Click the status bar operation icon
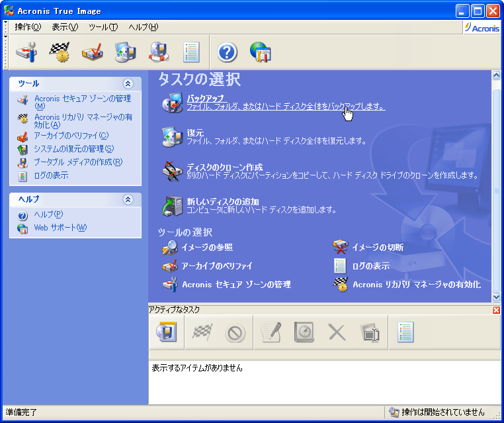 coord(394,412)
